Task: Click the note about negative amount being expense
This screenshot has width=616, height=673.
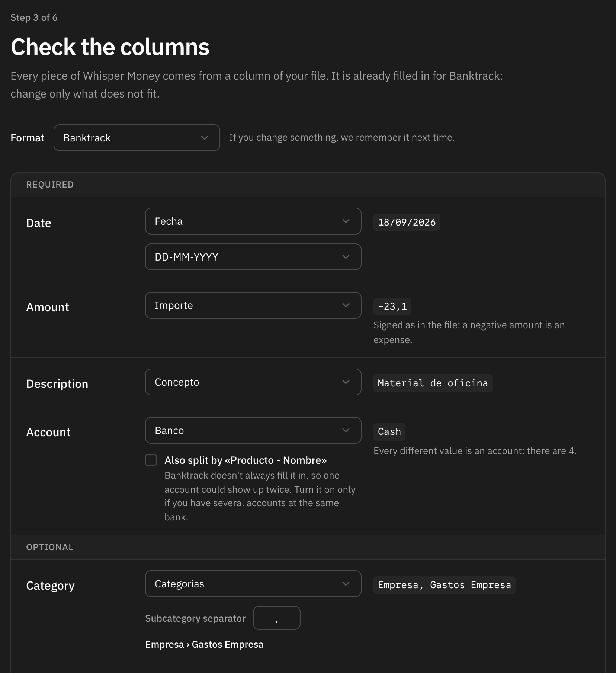Action: [469, 332]
